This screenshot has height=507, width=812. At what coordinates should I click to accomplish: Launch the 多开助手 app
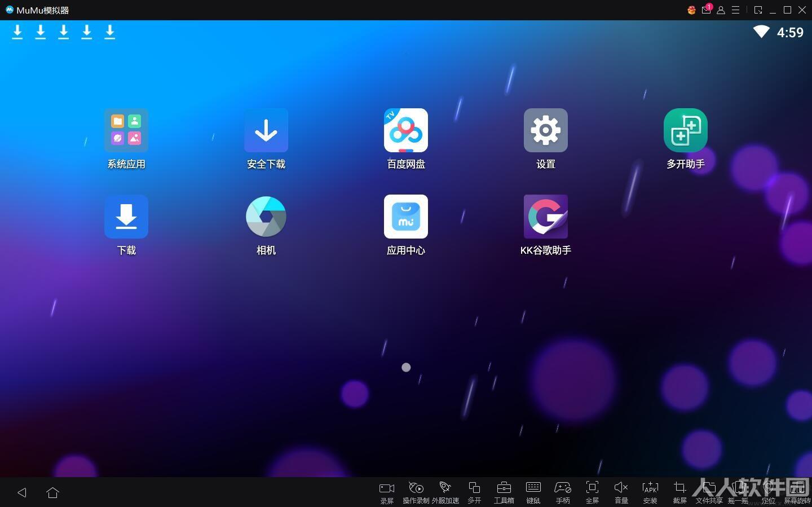(x=686, y=130)
